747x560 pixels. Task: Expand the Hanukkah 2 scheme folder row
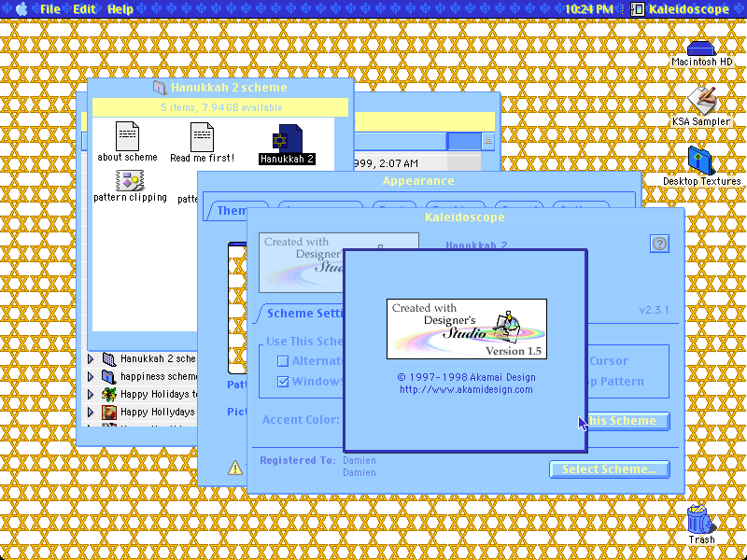(91, 358)
